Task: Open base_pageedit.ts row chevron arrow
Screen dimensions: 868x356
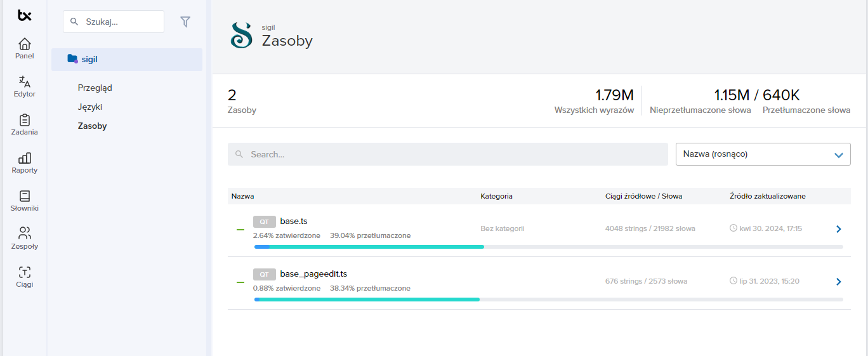Action: click(838, 282)
